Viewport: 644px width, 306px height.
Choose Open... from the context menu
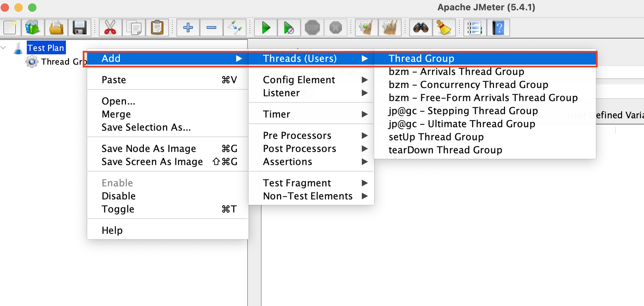coord(168,101)
